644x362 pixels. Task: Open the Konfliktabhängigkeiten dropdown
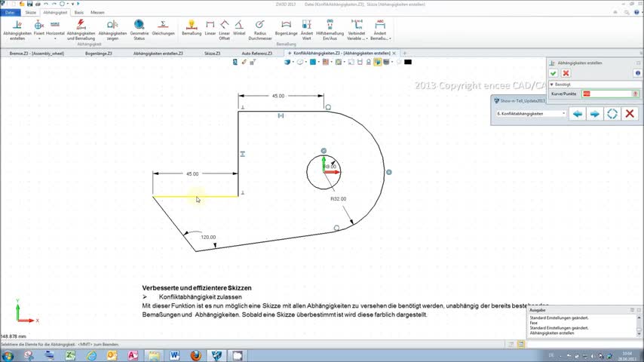[531, 113]
